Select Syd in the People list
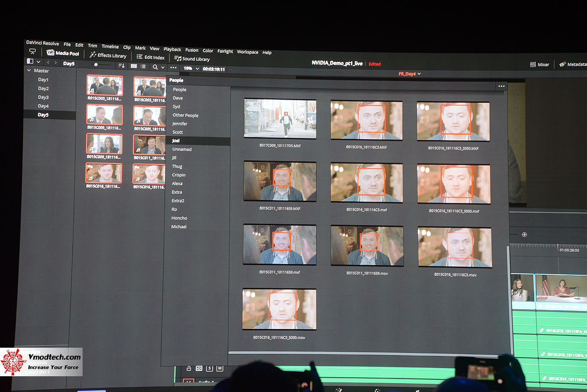 (x=176, y=107)
